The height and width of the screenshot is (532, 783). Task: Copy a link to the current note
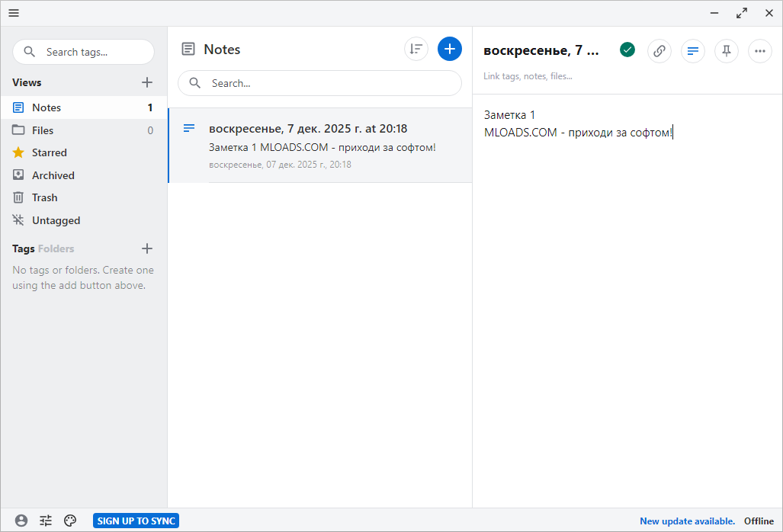coord(659,51)
